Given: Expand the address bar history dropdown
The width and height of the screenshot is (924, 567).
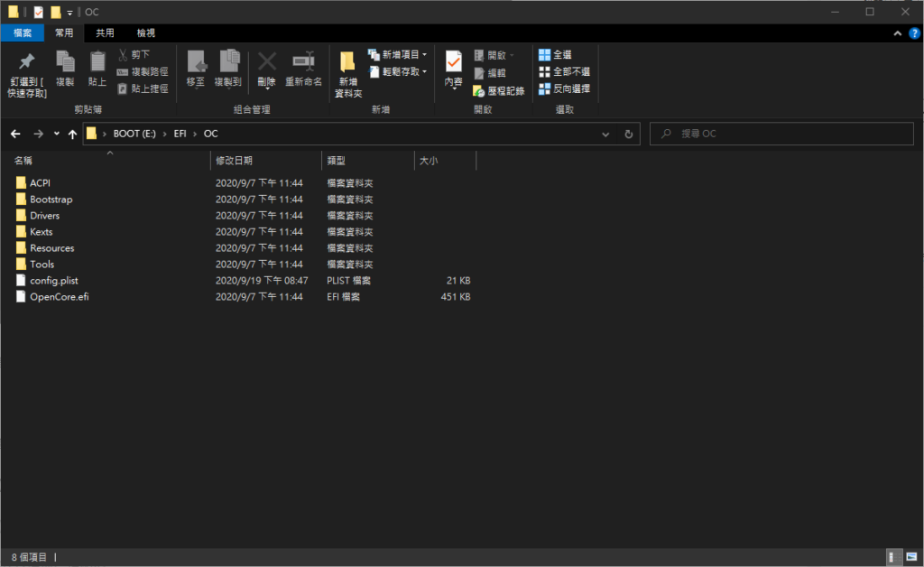Looking at the screenshot, I should point(605,134).
